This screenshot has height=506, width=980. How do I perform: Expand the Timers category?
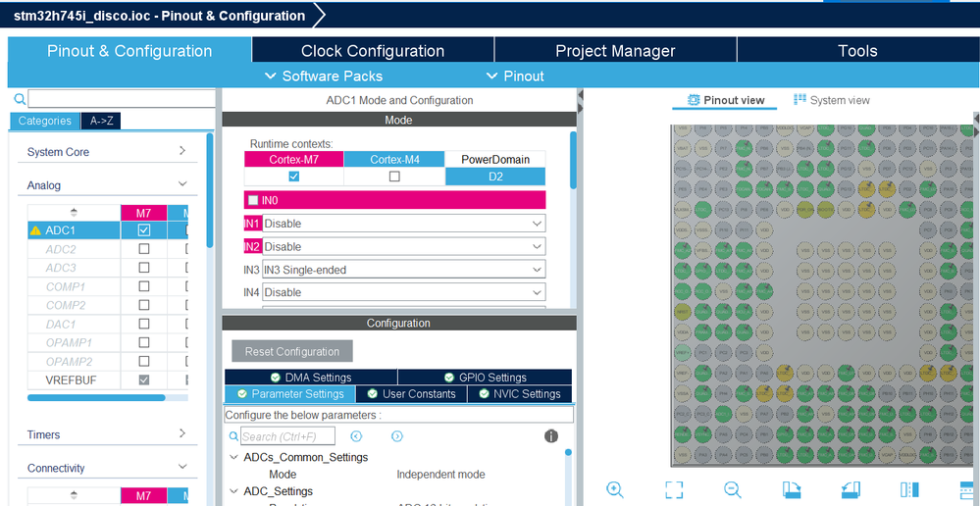click(182, 432)
